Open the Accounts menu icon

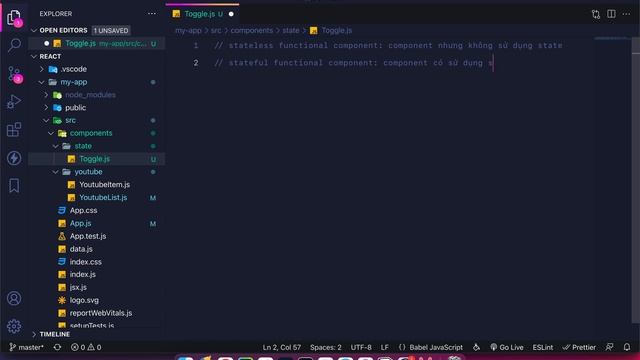click(14, 298)
